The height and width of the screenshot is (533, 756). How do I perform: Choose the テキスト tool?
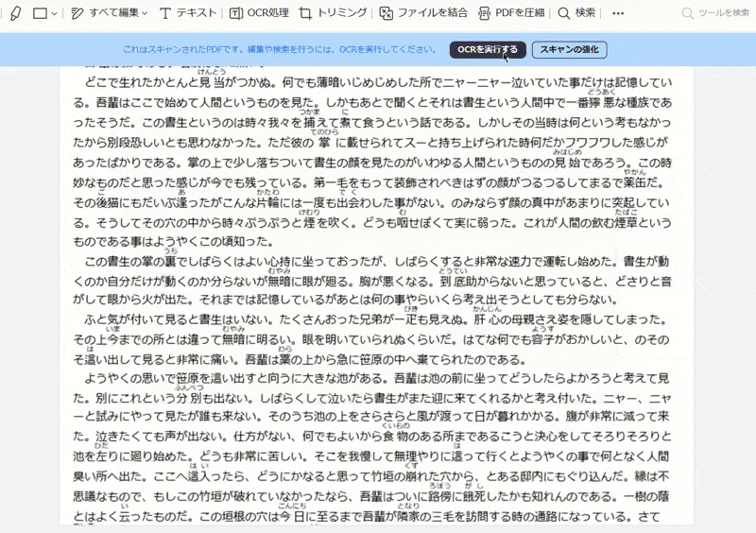[187, 13]
